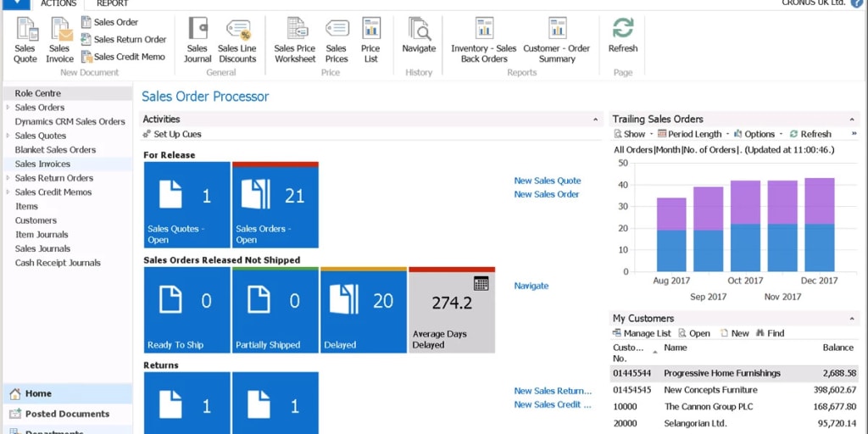Open Sales Journals in navigation pane

42,248
